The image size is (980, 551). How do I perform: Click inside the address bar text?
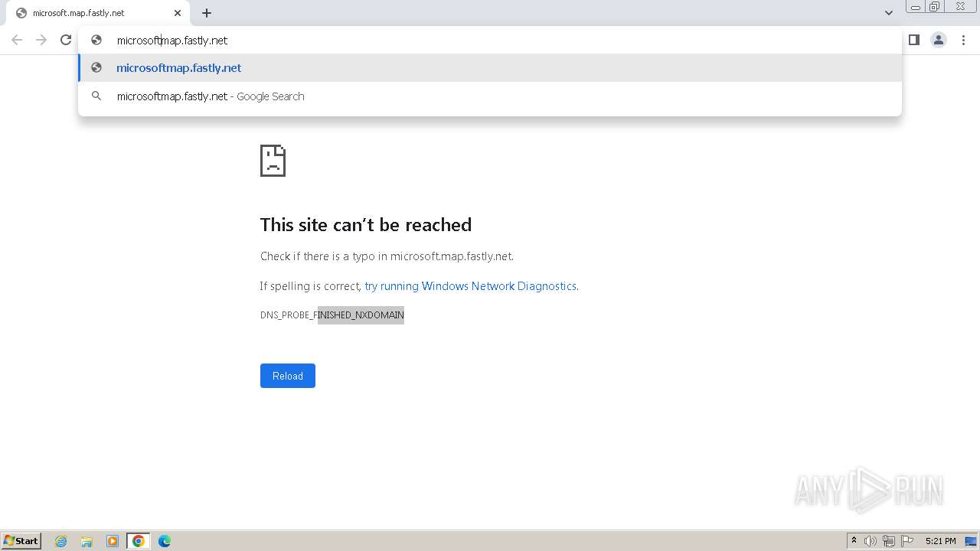coord(172,41)
